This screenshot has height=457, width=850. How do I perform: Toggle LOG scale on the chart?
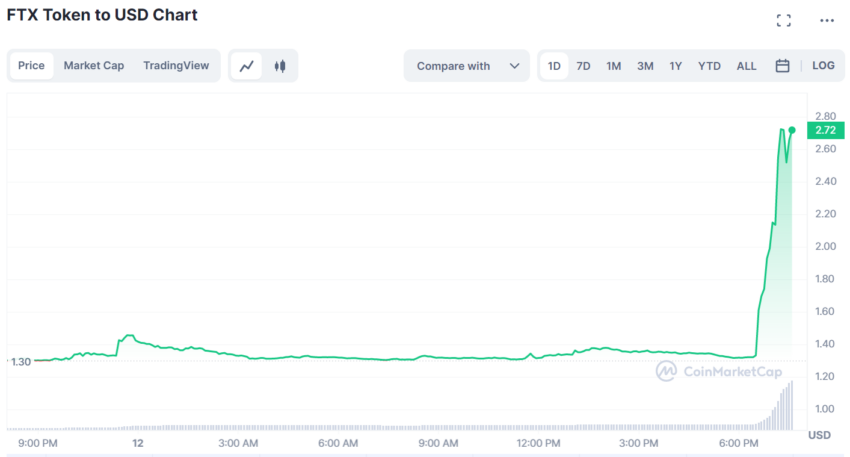[823, 66]
